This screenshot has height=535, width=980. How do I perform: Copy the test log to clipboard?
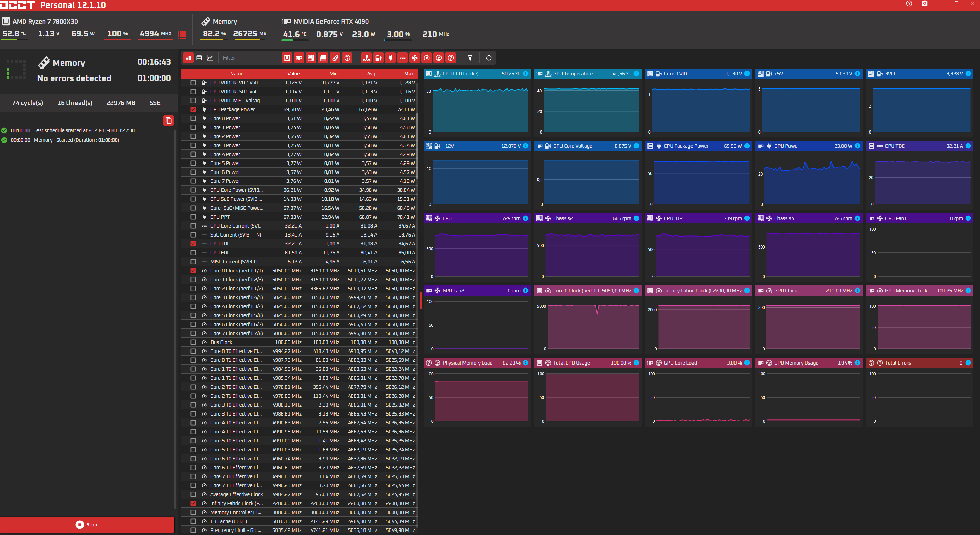[168, 121]
